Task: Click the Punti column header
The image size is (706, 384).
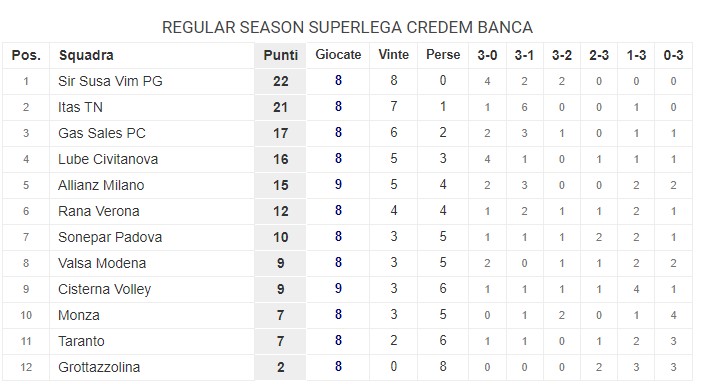Action: pos(281,55)
